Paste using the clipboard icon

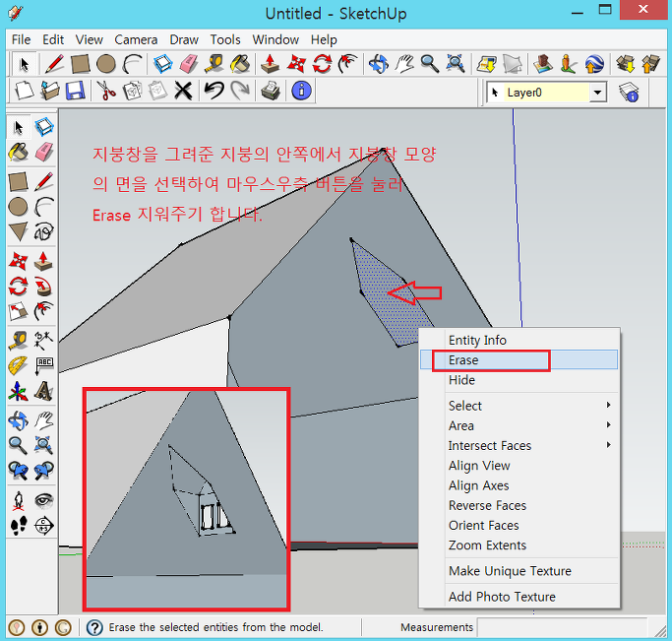click(x=157, y=91)
